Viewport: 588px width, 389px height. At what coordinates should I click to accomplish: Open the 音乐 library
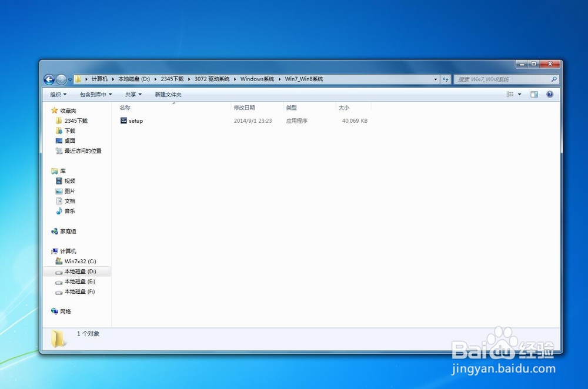[70, 211]
